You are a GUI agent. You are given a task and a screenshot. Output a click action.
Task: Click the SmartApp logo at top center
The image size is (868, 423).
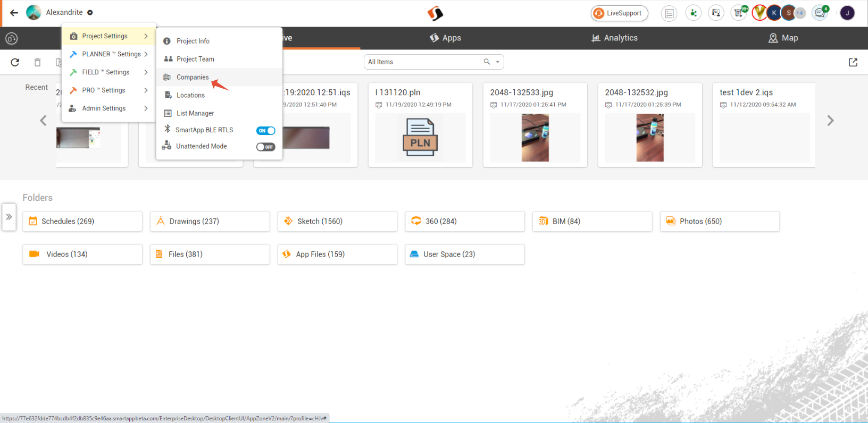435,13
